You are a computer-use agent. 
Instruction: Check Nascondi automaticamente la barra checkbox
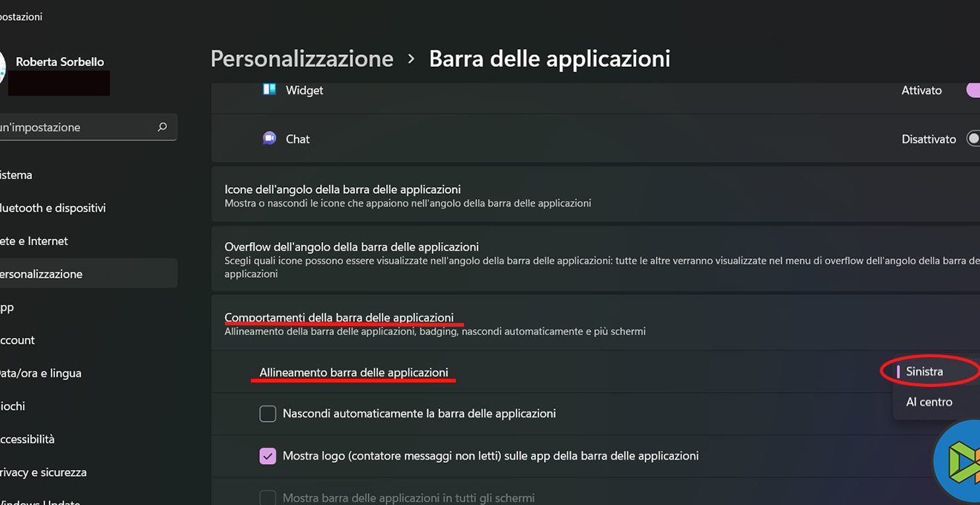[x=268, y=414]
